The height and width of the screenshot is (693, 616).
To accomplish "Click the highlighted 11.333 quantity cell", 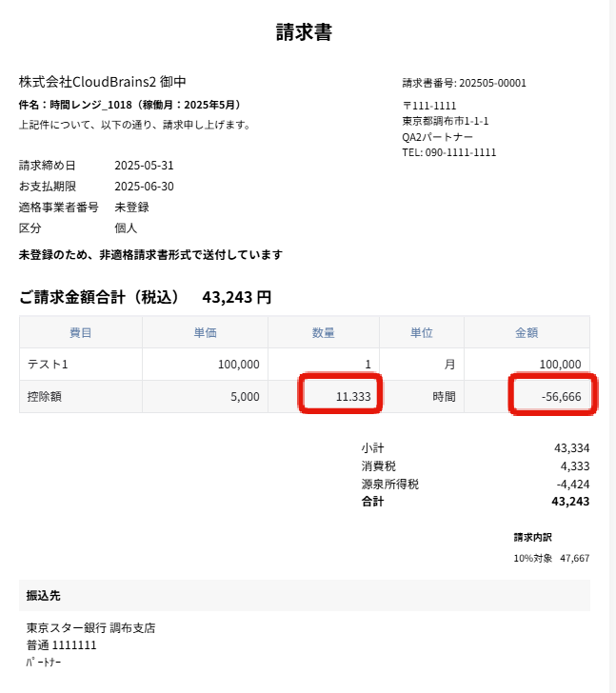I will [341, 396].
